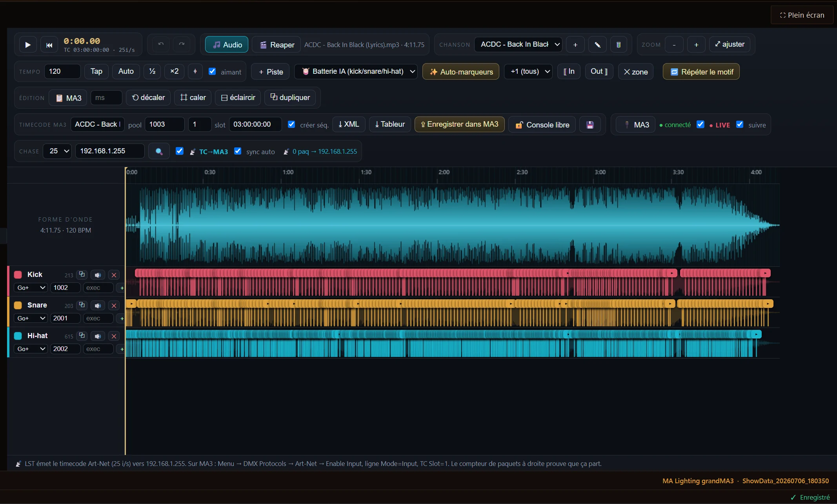The width and height of the screenshot is (837, 504).
Task: Click Répéter le motif button
Action: tap(701, 72)
